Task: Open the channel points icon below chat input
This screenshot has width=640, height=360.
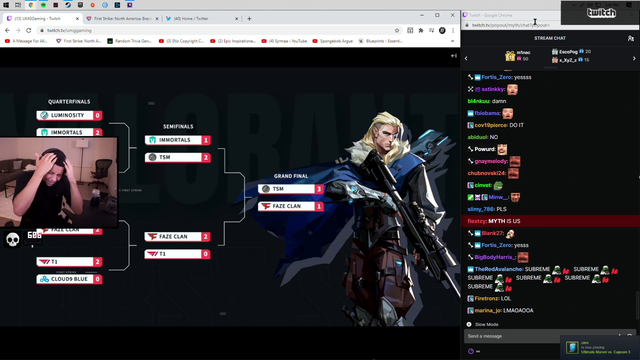Action: (x=471, y=351)
